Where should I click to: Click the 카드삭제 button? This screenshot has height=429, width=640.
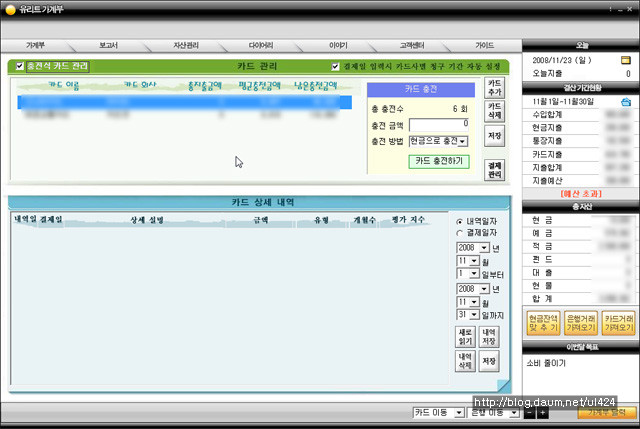click(x=494, y=111)
